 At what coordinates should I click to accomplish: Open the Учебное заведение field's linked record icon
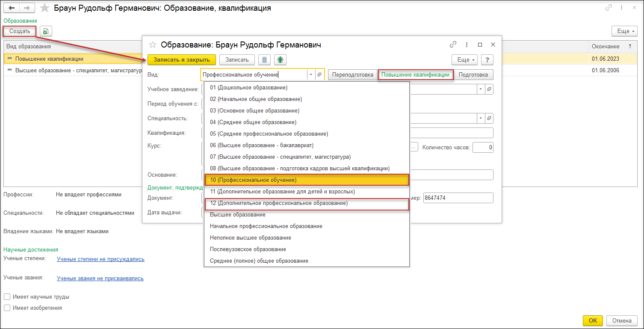(x=489, y=89)
